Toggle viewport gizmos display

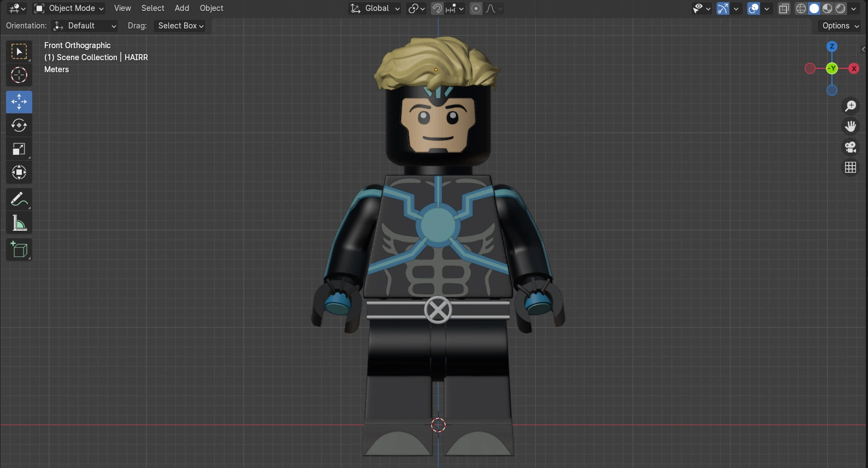[723, 8]
